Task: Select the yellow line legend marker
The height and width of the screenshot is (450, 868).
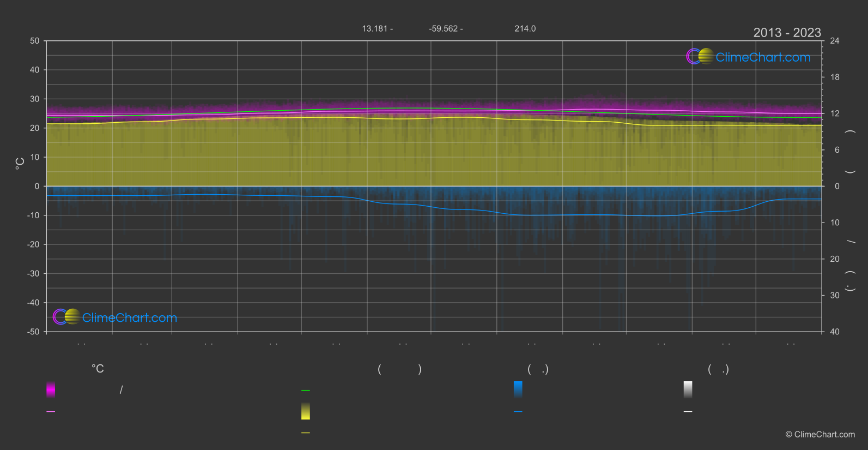Action: (306, 433)
